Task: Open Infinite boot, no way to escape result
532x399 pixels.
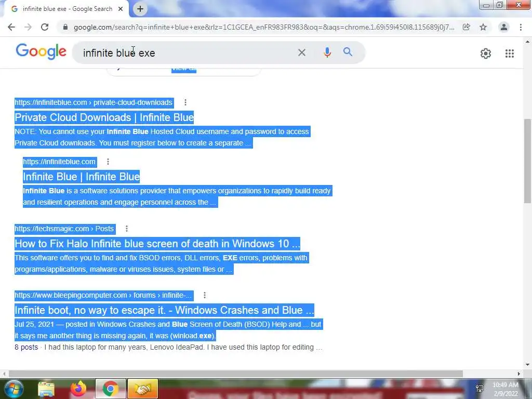Action: tap(164, 310)
